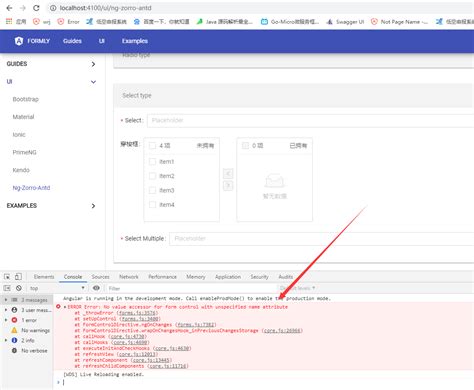Open the Material UI page
474x390 pixels.
coord(23,117)
